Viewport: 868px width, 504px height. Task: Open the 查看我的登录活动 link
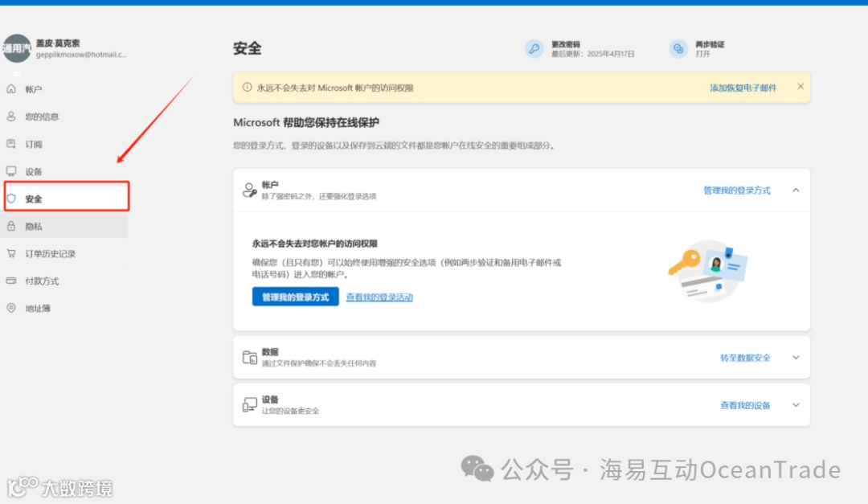(x=379, y=297)
